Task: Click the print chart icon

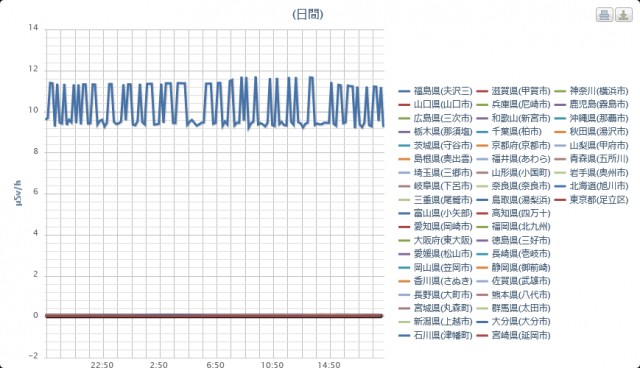Action: point(604,15)
